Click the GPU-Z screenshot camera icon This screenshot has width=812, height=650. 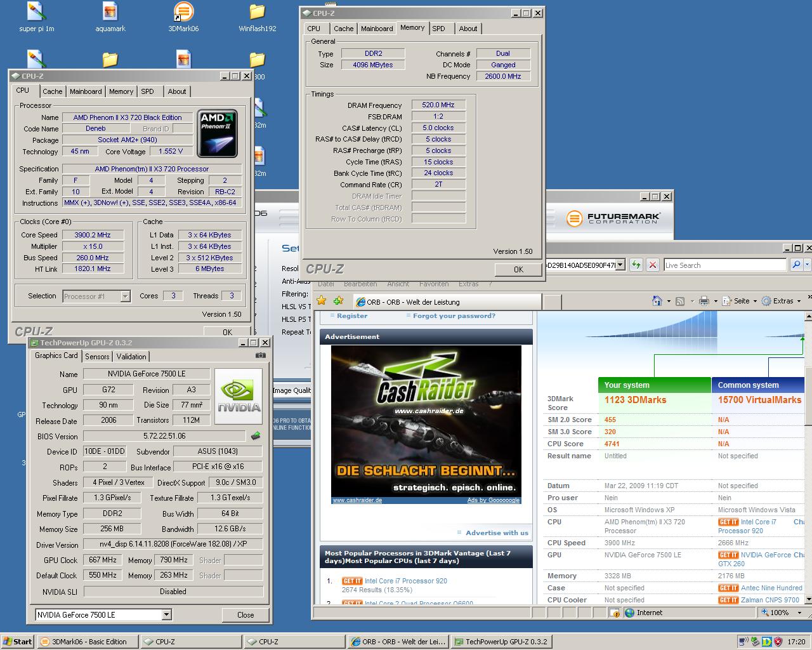(260, 355)
